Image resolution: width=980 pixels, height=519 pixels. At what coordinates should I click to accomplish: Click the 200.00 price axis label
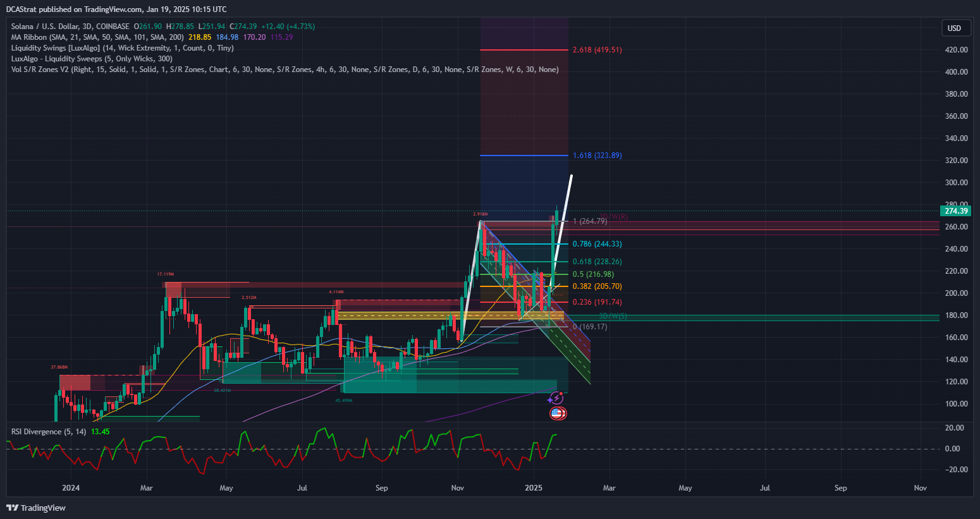click(x=956, y=293)
